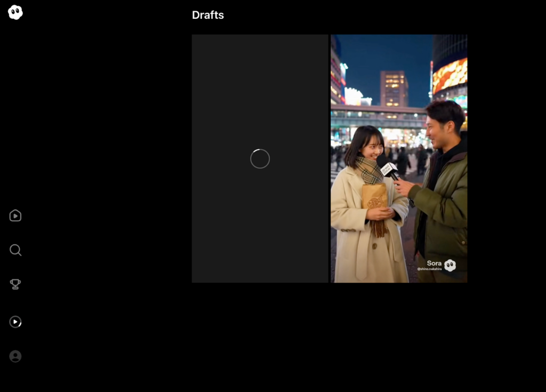Click the lit building in the video background
The width and height of the screenshot is (546, 392).
click(x=394, y=89)
